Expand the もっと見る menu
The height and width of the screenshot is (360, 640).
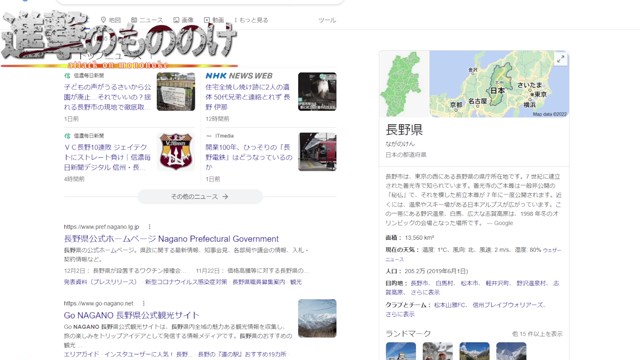pyautogui.click(x=251, y=20)
